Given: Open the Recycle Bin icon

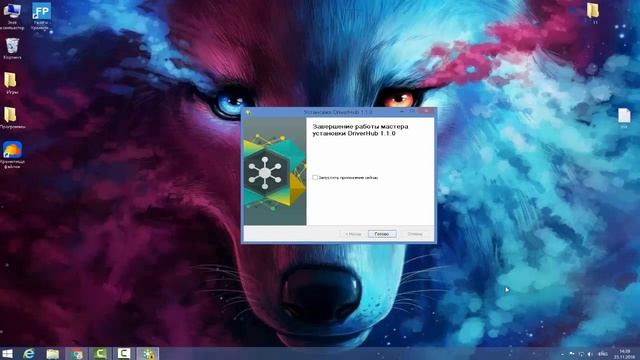Looking at the screenshot, I should [x=12, y=48].
